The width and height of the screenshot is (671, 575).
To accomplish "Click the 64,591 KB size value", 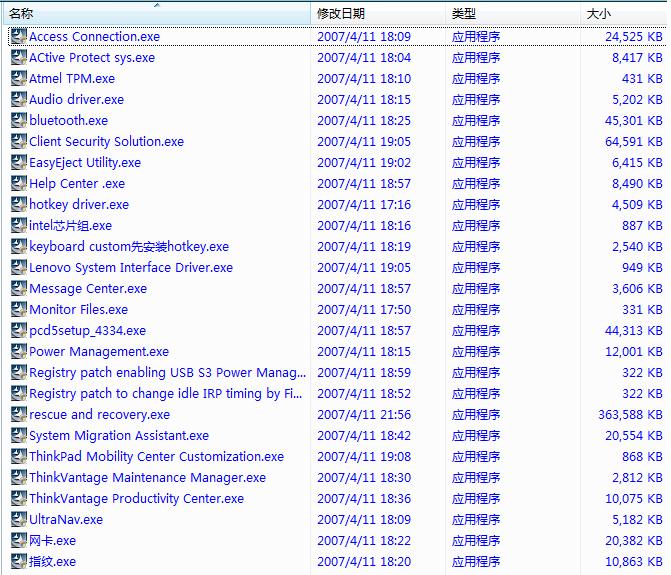I will tap(634, 142).
